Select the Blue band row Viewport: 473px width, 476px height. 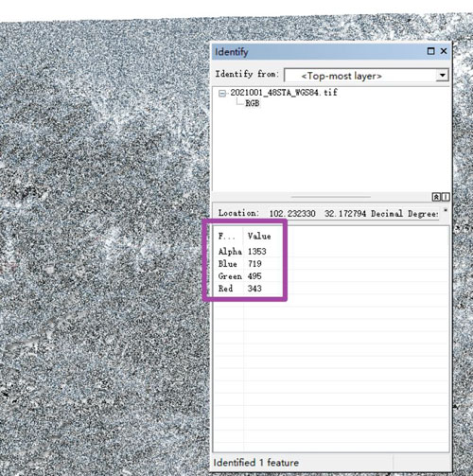331,264
